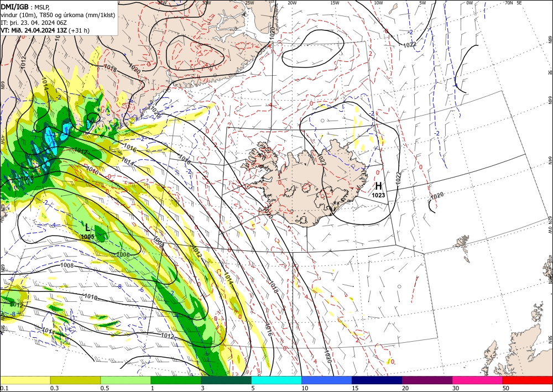Click the legend value label 30
The height and width of the screenshot is (392, 553).
pos(456,388)
